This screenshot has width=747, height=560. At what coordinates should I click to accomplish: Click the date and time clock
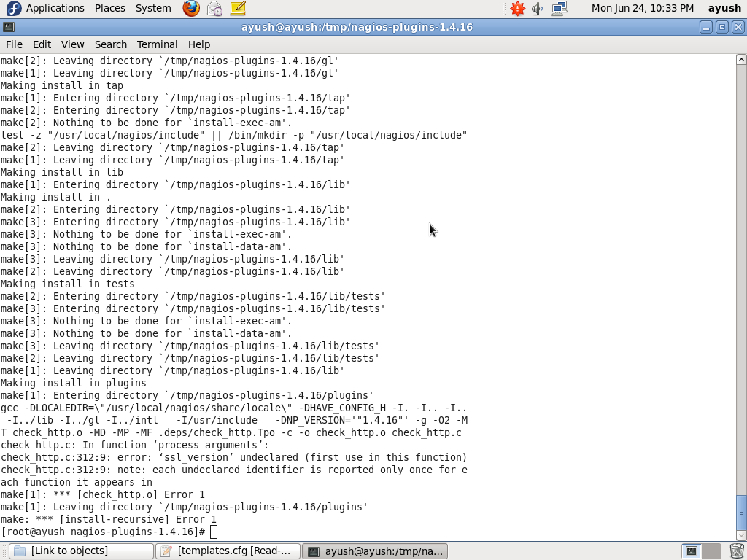coord(642,8)
